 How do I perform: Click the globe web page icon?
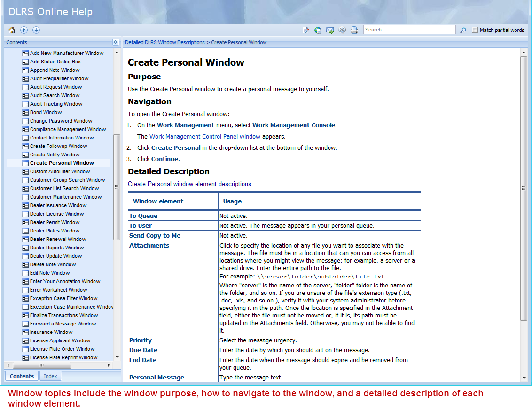tap(318, 30)
